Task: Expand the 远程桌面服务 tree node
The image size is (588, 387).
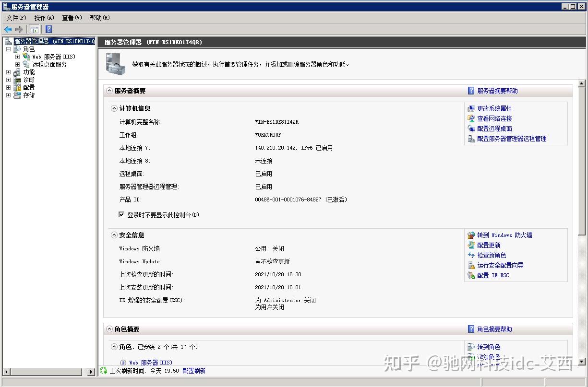Action: tap(17, 64)
